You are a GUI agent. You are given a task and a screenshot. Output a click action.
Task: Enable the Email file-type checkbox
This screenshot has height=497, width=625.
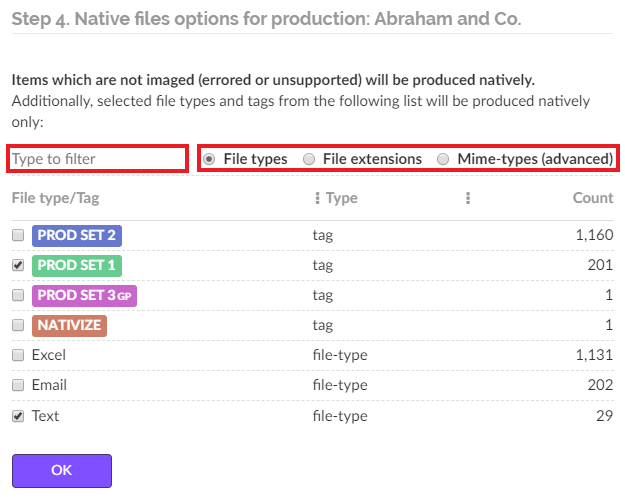[18, 385]
